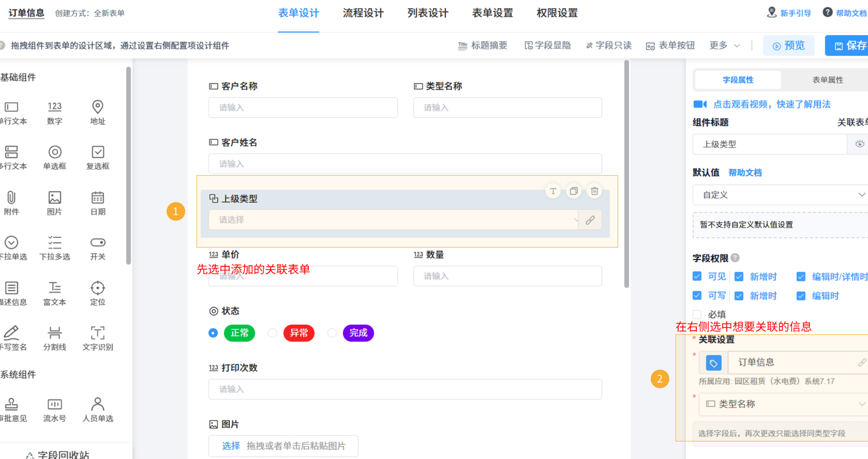Select the 日期 date component
The height and width of the screenshot is (459, 868).
98,203
